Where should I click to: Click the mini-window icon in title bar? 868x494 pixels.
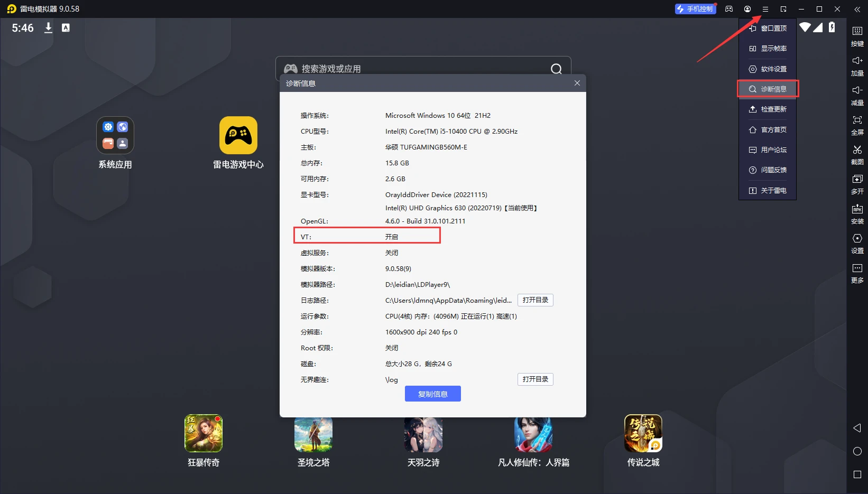tap(783, 9)
